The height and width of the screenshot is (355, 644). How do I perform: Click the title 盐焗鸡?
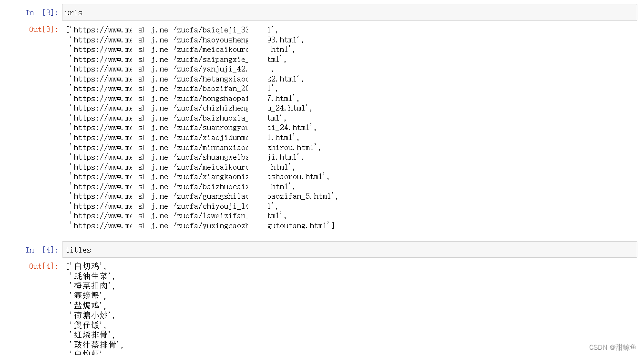click(88, 305)
